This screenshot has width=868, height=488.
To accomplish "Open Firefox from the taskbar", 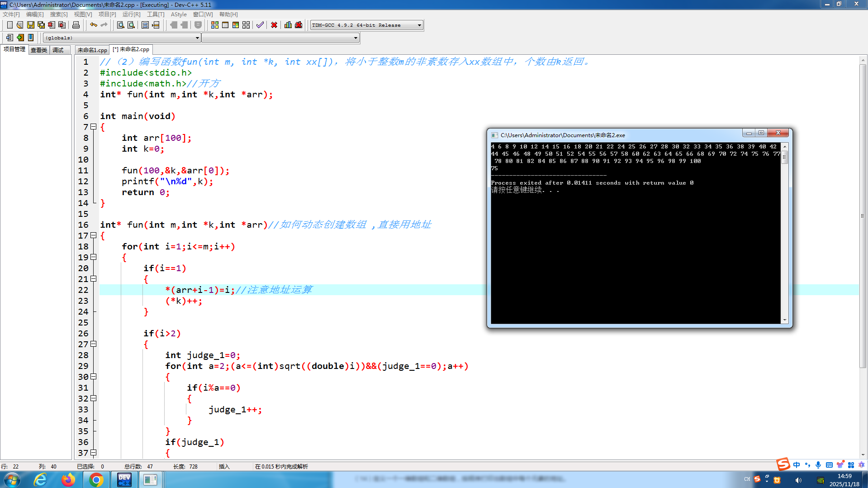I will [x=68, y=480].
